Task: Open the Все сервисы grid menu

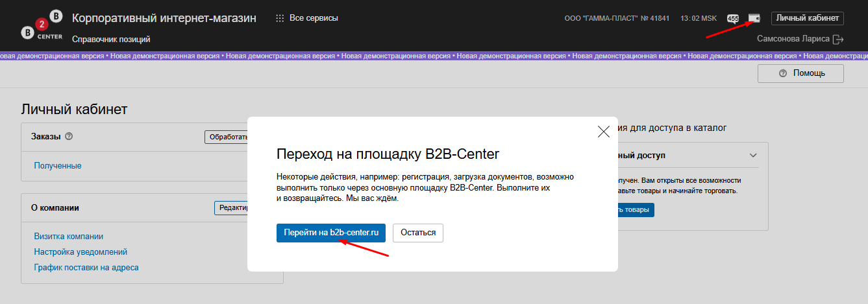Action: pos(307,18)
